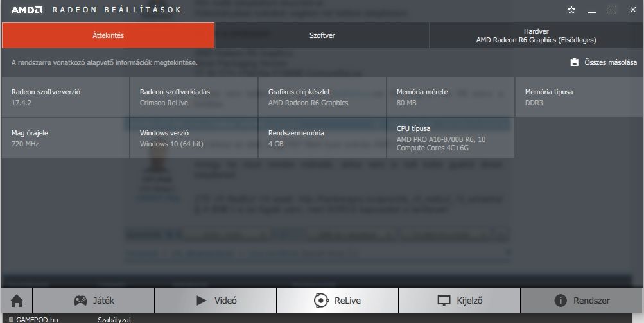Click the clipboard icon for copy all

click(574, 62)
